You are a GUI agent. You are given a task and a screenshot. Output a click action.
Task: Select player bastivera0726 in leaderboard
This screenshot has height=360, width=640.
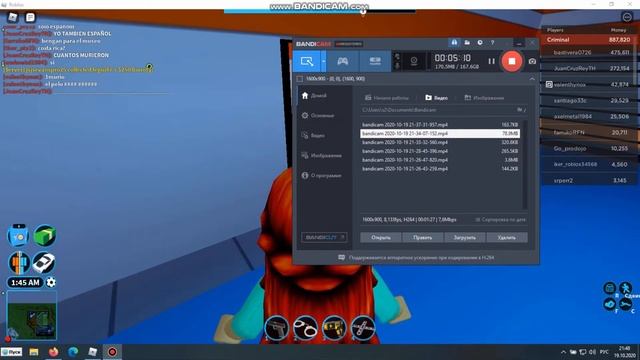[589, 53]
